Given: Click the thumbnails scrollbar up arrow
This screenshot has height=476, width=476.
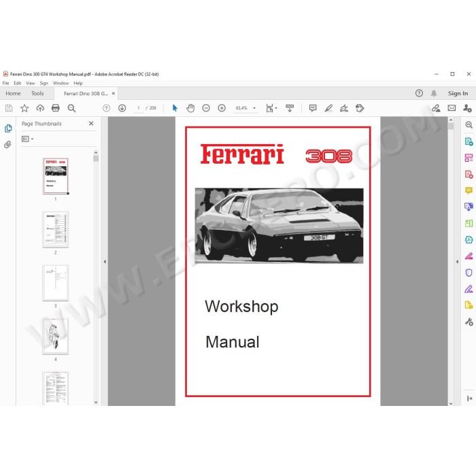Looking at the screenshot, I should (x=96, y=153).
